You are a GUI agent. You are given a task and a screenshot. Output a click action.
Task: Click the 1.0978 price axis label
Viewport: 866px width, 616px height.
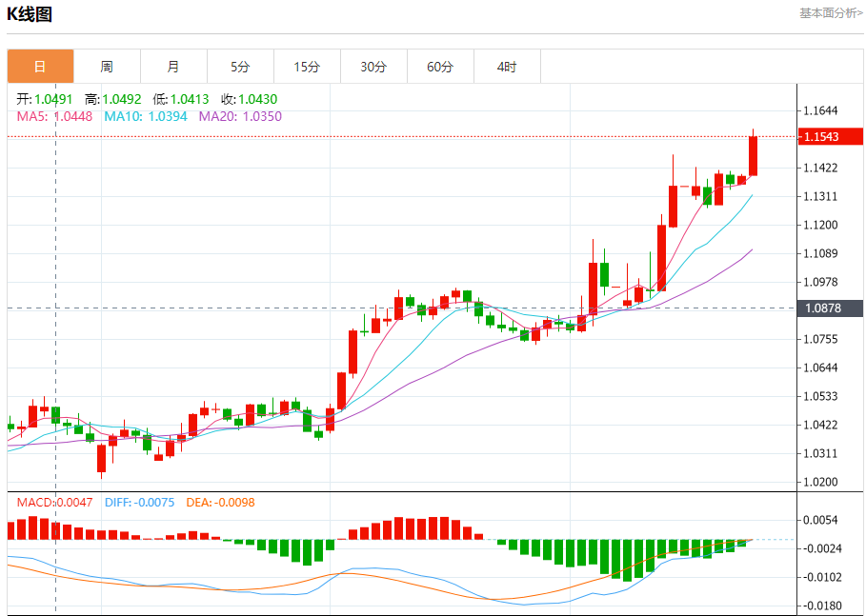821,282
